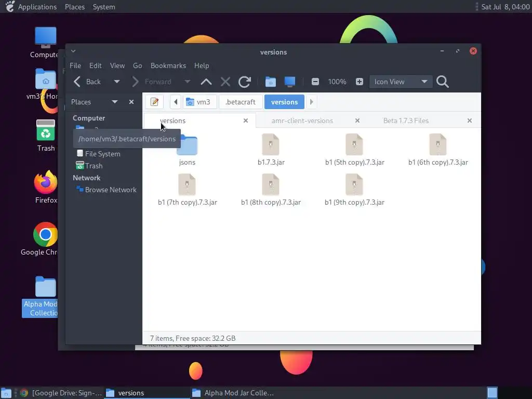532x399 pixels.
Task: Click the versions path bar button
Action: (284, 102)
